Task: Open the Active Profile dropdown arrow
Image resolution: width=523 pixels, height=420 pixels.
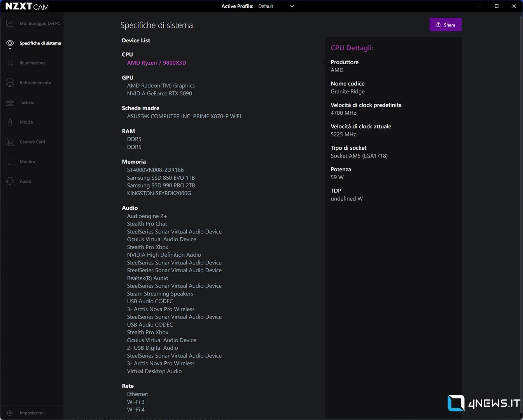Action: pos(292,6)
